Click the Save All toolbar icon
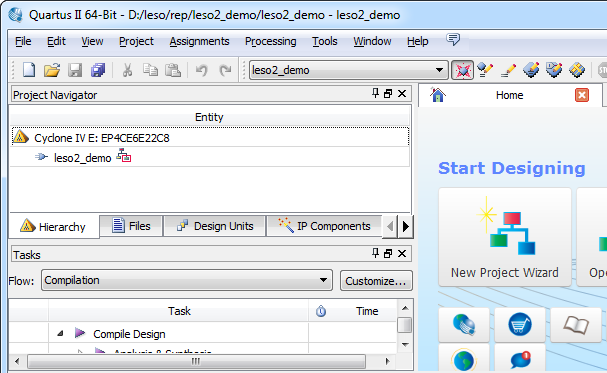This screenshot has width=607, height=373. point(98,70)
